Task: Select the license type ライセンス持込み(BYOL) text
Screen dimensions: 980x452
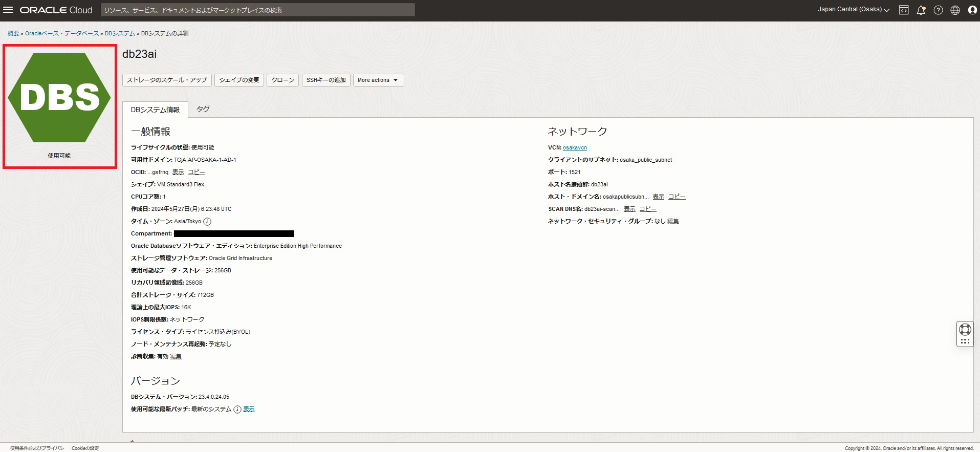Action: click(x=218, y=332)
